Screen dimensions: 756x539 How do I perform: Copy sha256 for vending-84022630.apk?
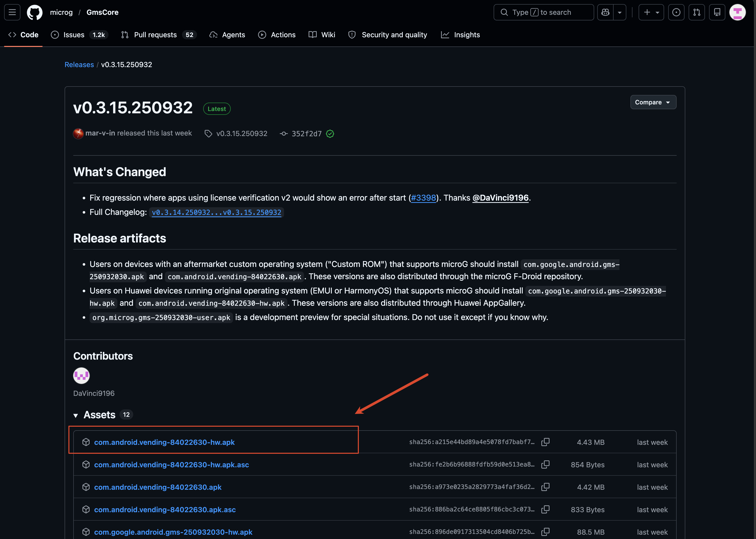coord(545,487)
